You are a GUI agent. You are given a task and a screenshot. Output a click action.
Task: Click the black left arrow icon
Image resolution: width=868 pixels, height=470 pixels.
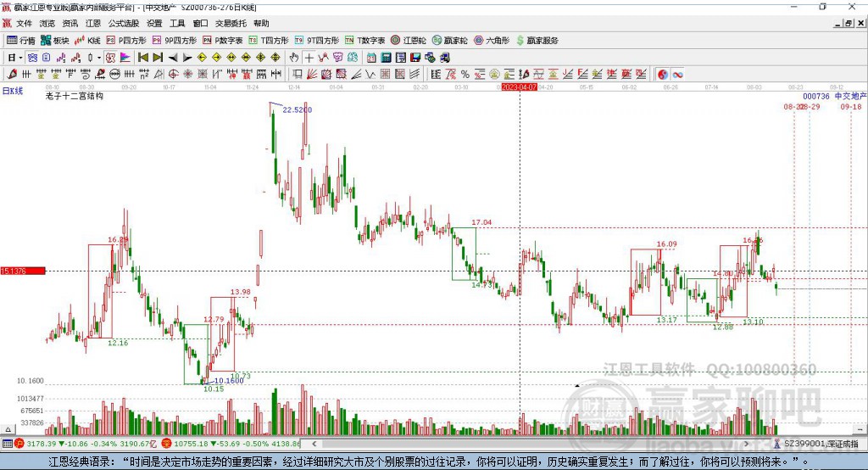(172, 58)
